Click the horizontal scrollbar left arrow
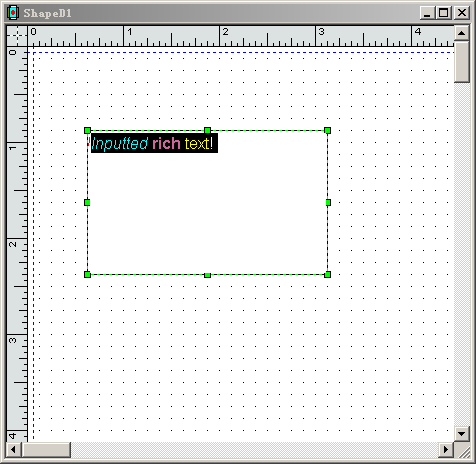The height and width of the screenshot is (464, 476). coord(14,450)
